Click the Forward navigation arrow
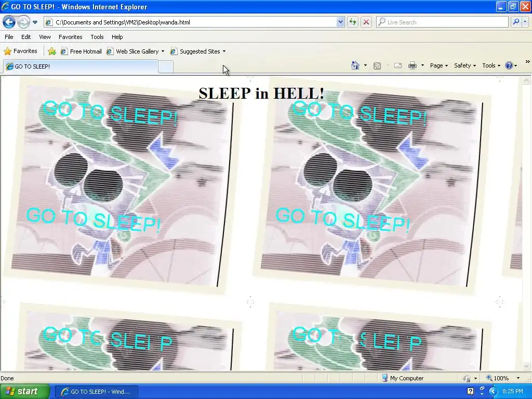The width and height of the screenshot is (532, 399). pos(23,22)
